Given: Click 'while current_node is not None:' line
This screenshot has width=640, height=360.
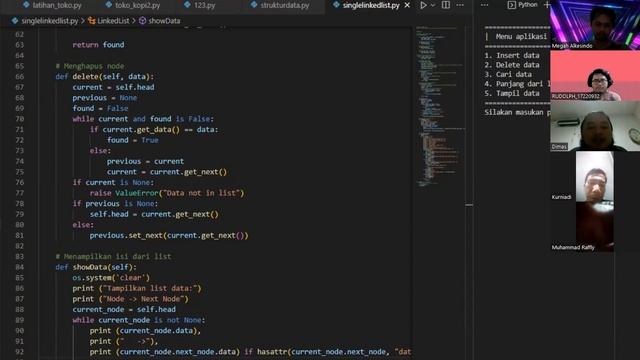Looking at the screenshot, I should pyautogui.click(x=139, y=320).
